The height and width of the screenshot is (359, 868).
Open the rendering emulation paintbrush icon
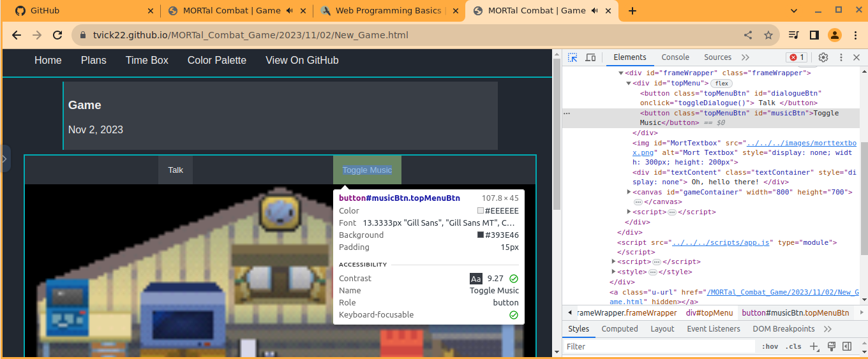click(x=831, y=347)
